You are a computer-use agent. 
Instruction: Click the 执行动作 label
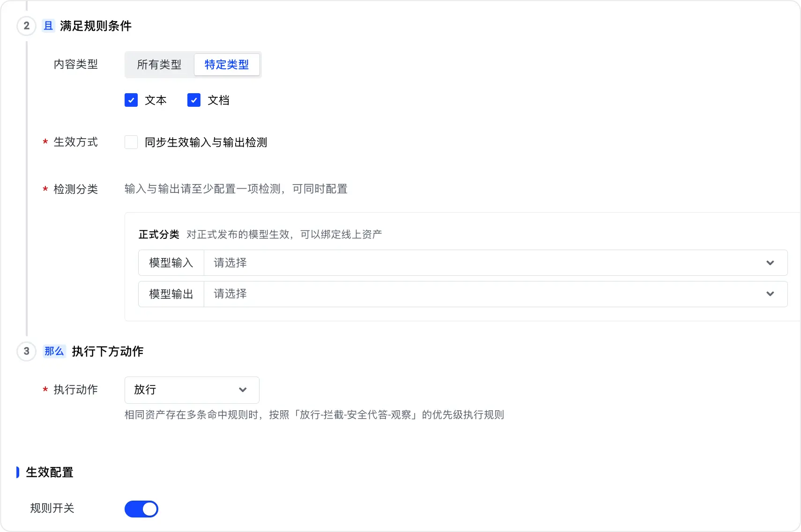coord(76,390)
